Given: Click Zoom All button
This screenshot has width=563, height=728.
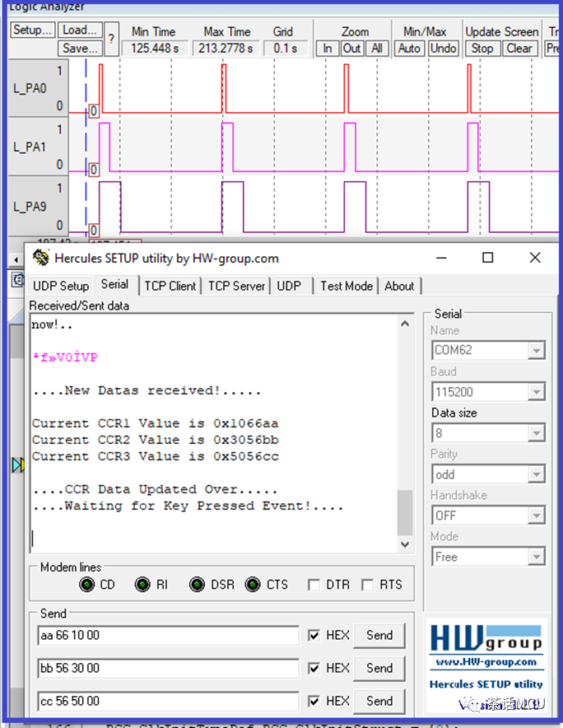Looking at the screenshot, I should pos(377,49).
